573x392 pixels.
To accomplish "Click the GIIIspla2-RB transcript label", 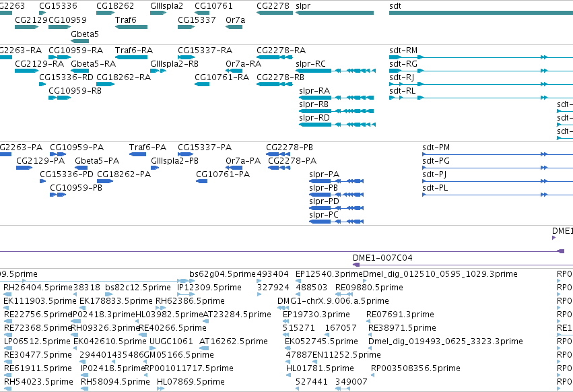I will click(174, 64).
